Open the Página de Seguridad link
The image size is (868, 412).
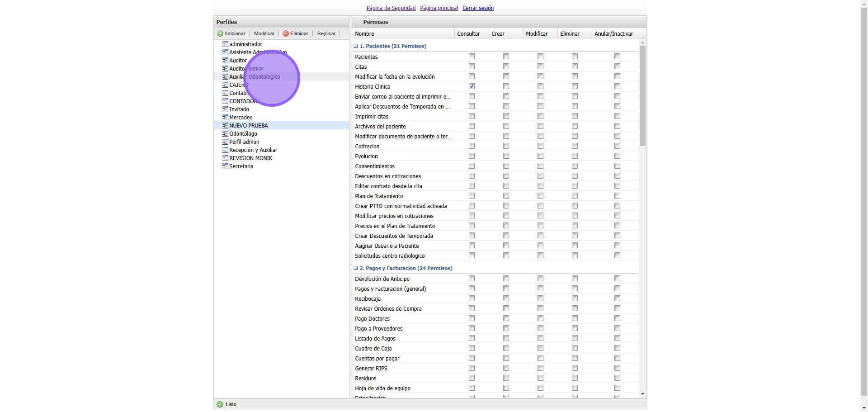[391, 8]
